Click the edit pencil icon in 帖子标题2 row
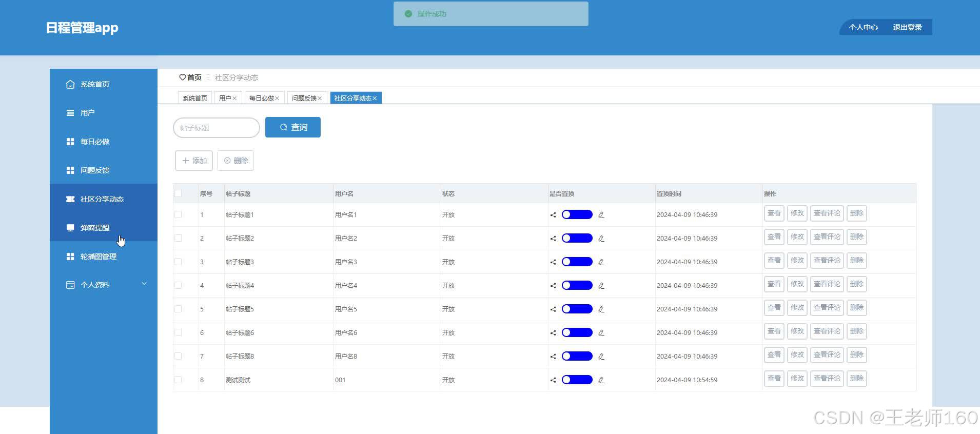 click(x=601, y=239)
